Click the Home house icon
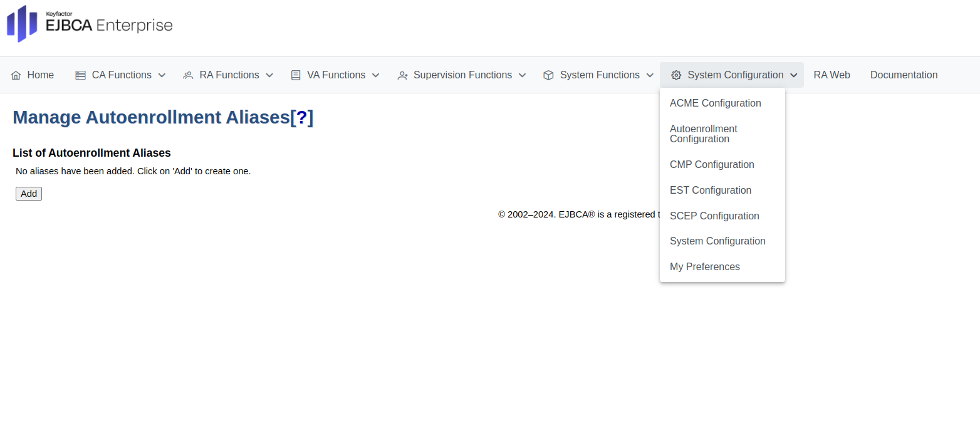The height and width of the screenshot is (430, 980). click(x=16, y=75)
